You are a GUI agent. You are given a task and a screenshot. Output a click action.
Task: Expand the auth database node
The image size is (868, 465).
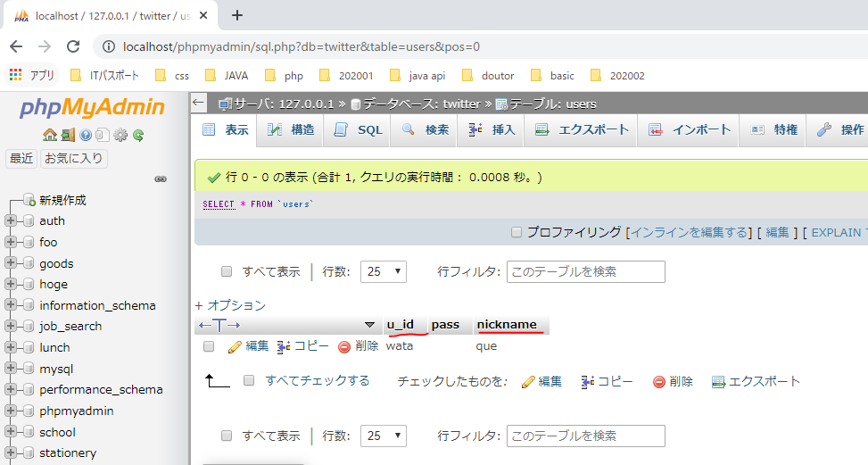10,220
